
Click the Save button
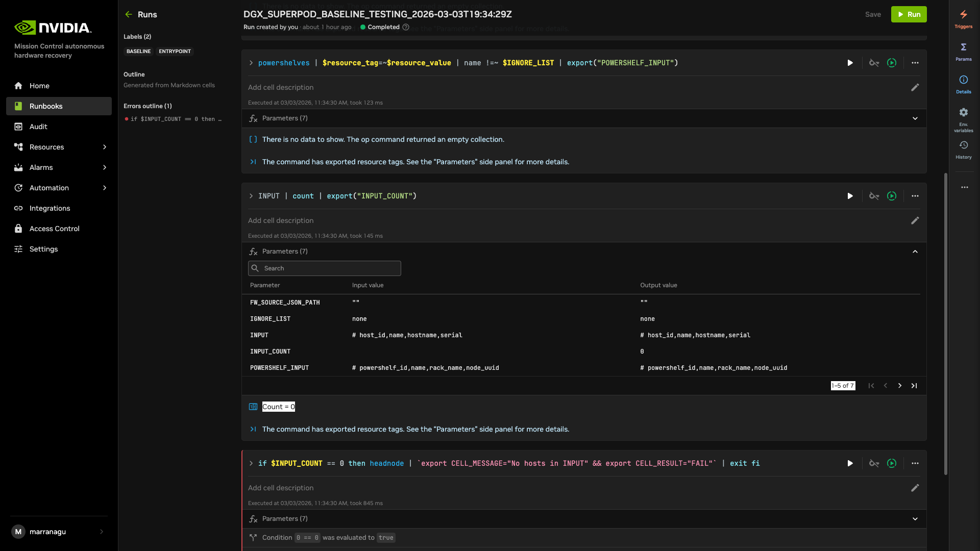pos(873,14)
